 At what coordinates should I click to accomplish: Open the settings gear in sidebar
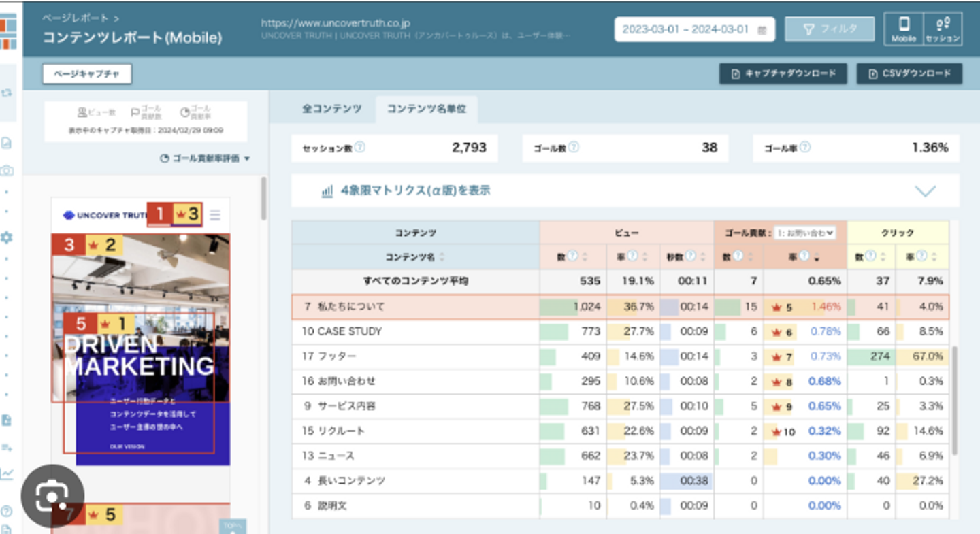pos(7,237)
